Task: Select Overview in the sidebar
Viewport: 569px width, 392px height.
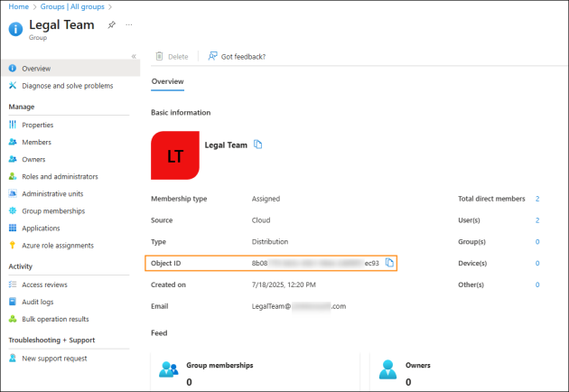Action: pyautogui.click(x=70, y=69)
